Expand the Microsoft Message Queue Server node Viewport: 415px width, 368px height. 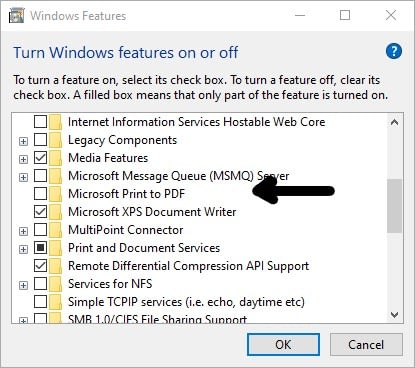click(23, 177)
